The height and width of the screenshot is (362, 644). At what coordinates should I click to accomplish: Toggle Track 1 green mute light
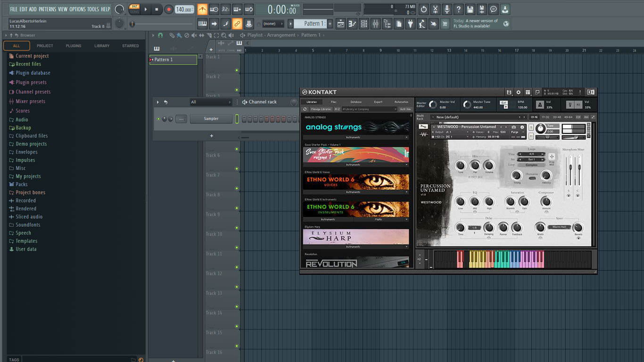237,70
